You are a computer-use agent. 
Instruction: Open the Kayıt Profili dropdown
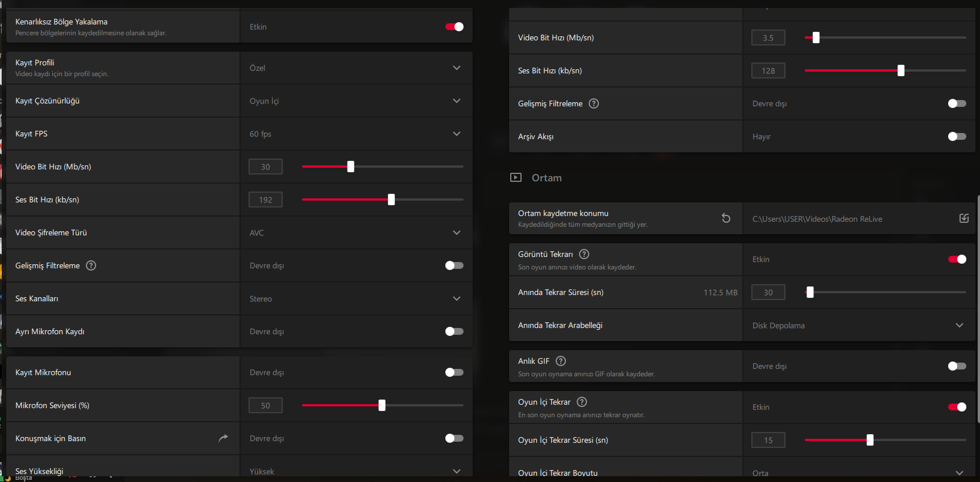click(456, 68)
